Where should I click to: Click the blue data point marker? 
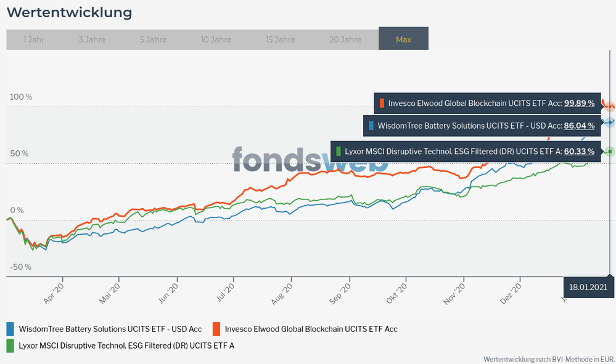610,123
